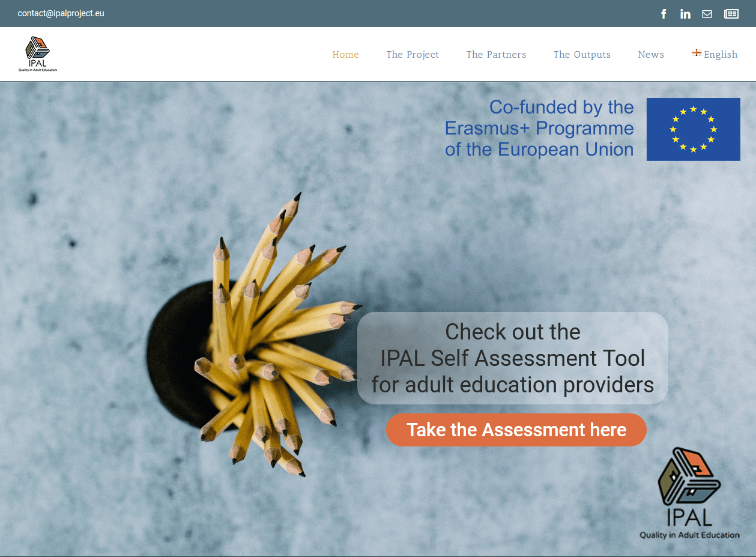This screenshot has width=756, height=557.
Task: Click the English language flag icon
Action: (697, 53)
